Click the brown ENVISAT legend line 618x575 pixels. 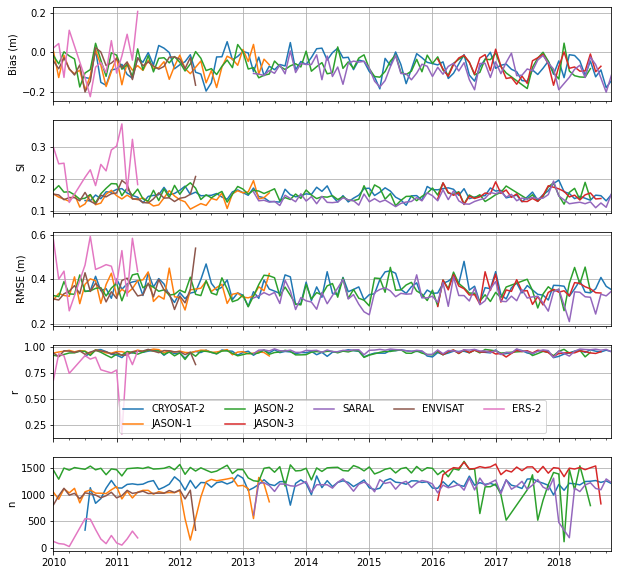point(404,409)
